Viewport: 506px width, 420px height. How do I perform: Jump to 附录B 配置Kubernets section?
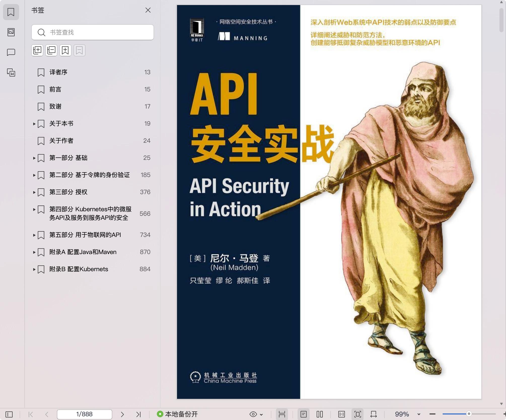[x=79, y=269]
